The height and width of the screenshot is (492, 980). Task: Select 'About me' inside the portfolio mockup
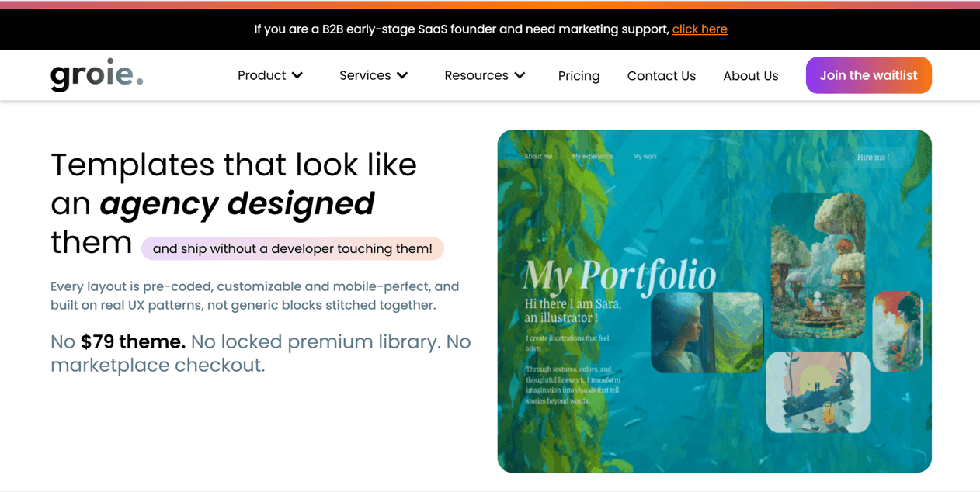538,156
